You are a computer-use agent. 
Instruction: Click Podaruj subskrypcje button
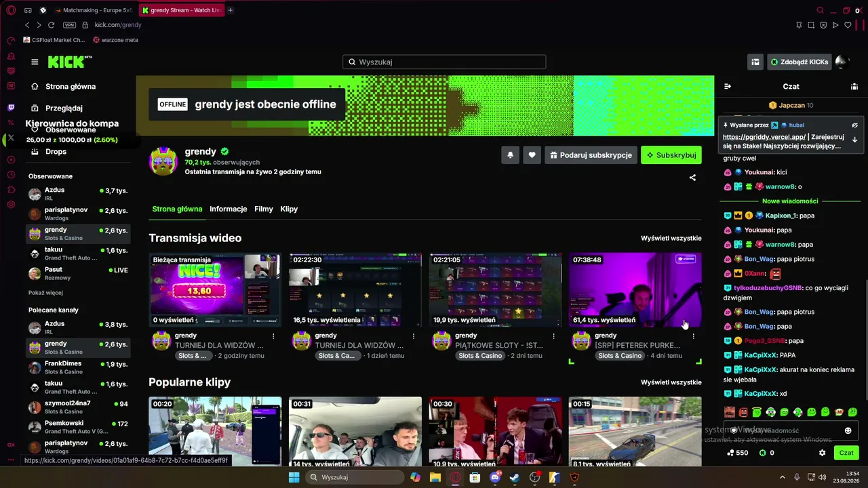(591, 155)
